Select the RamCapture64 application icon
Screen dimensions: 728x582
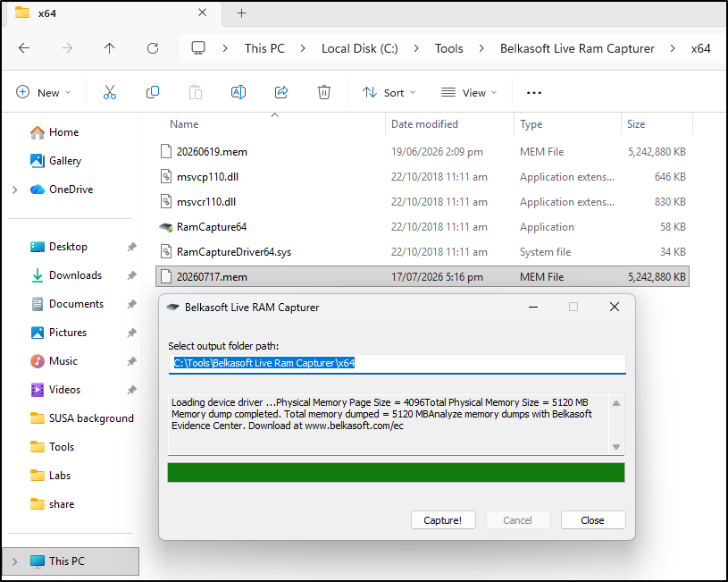pyautogui.click(x=166, y=227)
